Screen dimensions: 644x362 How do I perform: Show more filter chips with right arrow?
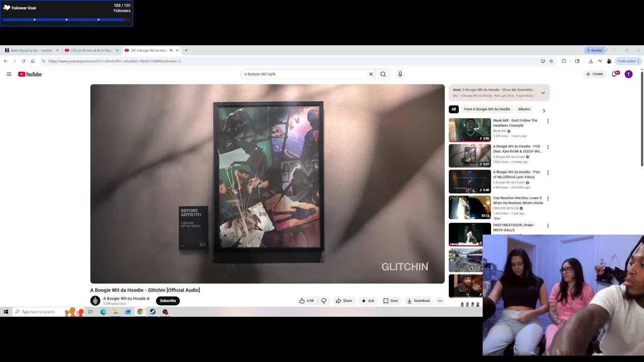(x=543, y=110)
